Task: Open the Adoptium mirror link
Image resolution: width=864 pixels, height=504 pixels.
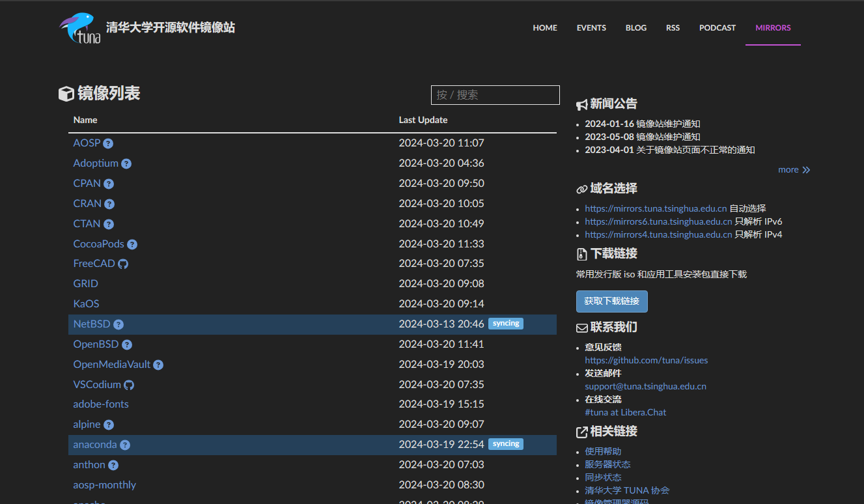Action: tap(96, 163)
